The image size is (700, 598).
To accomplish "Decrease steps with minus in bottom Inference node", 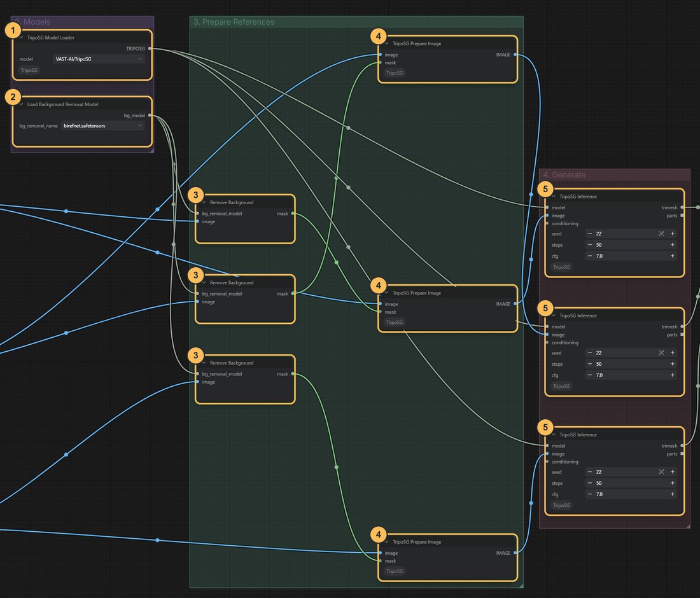I will (590, 483).
